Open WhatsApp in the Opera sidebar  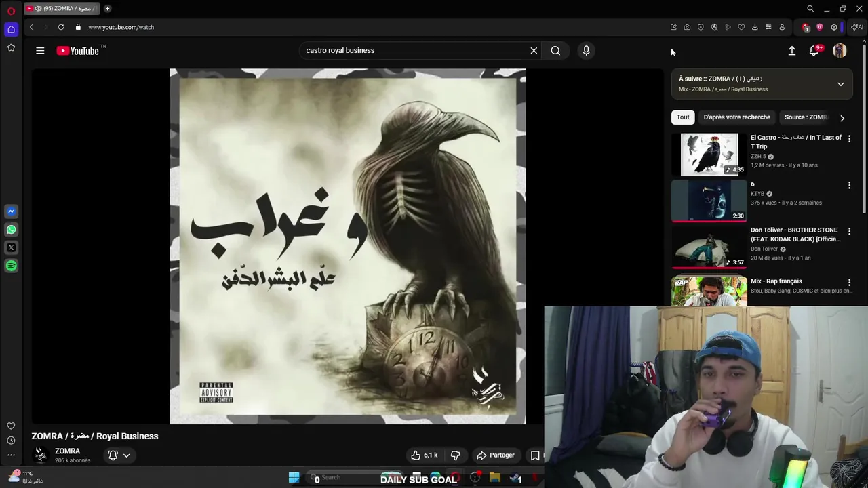click(11, 230)
